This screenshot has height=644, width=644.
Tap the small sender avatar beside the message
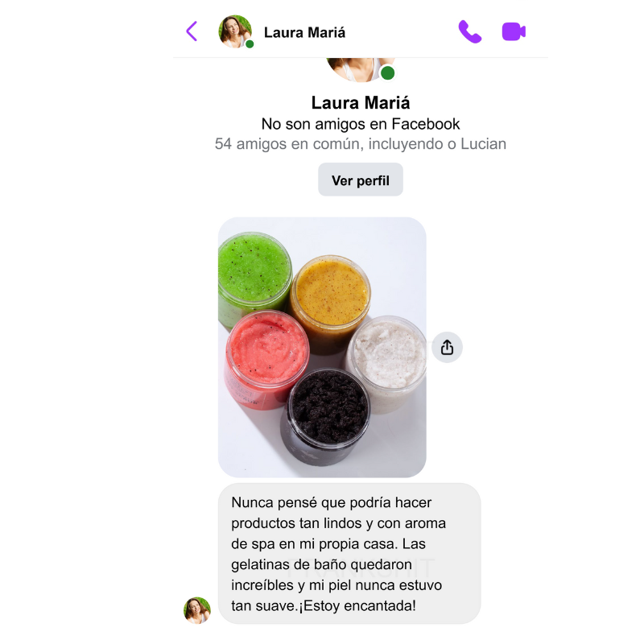click(x=197, y=610)
